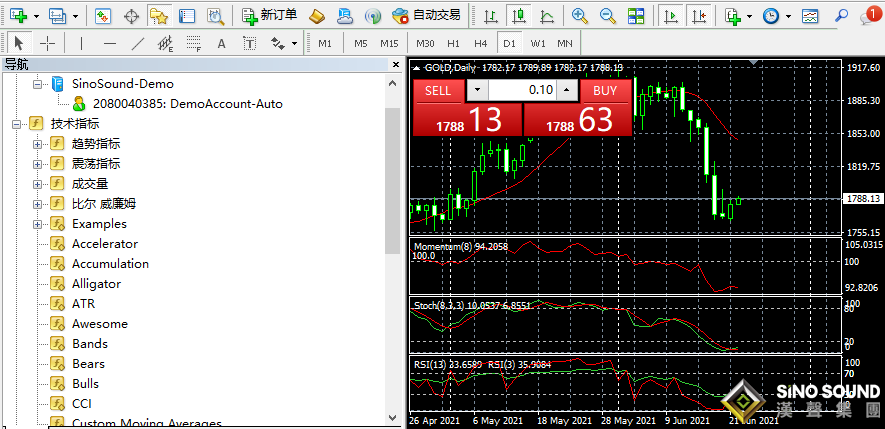Image resolution: width=885 pixels, height=429 pixels.
Task: Click the 0.10 volume field
Action: pos(522,90)
